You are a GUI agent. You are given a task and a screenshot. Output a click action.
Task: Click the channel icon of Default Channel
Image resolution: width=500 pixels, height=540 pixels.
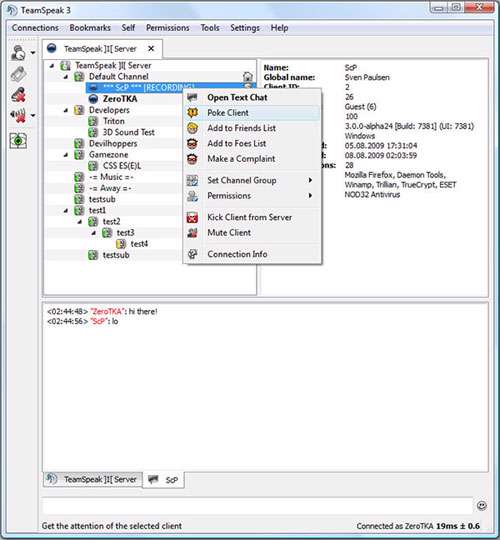point(80,76)
